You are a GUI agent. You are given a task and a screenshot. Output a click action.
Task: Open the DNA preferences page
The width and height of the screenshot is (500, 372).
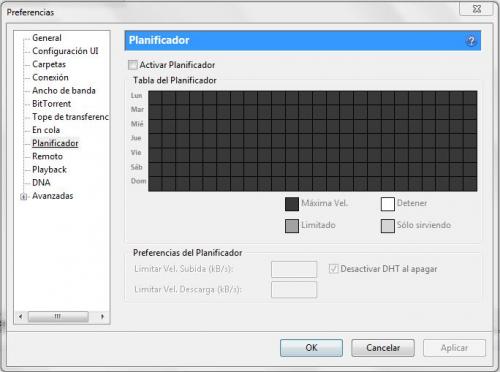tap(41, 183)
